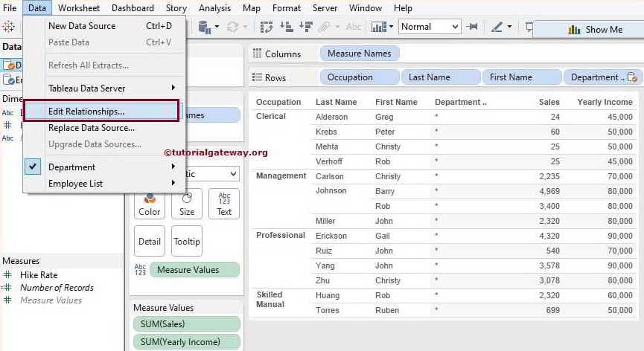This screenshot has width=644, height=351.
Task: Click the Abc 123 icon beside Measure Values
Action: [x=140, y=269]
